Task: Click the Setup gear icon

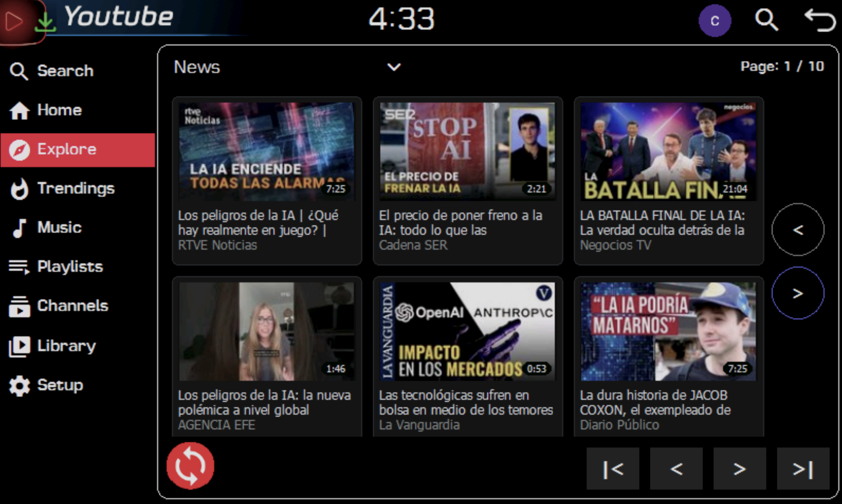Action: (20, 386)
